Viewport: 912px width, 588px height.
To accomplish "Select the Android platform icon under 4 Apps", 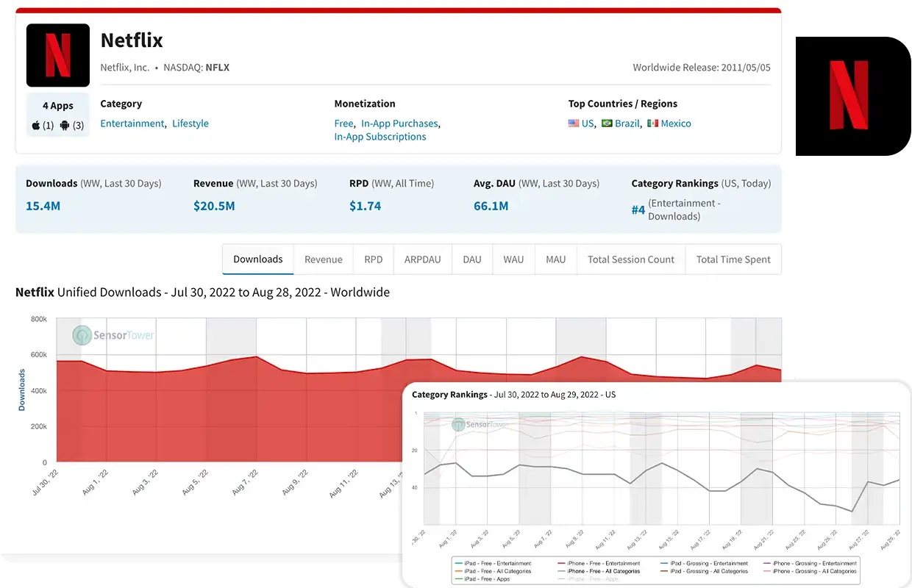I will [65, 125].
